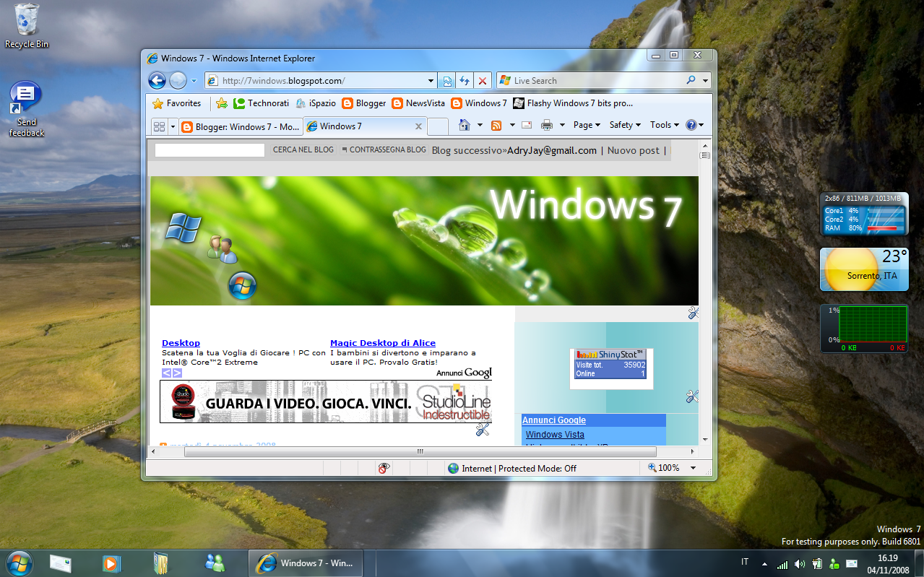Screen dimensions: 924x577
Task: Click the Nuovo post link
Action: (x=633, y=150)
